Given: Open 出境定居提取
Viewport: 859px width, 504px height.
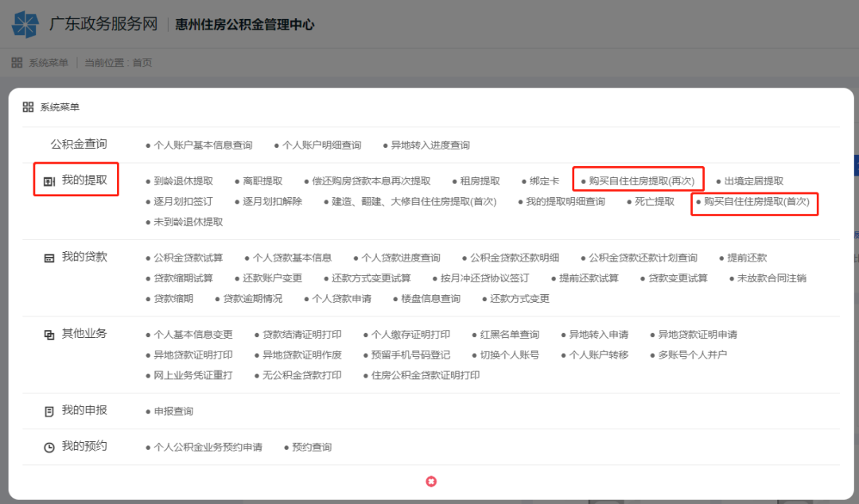Looking at the screenshot, I should 754,181.
